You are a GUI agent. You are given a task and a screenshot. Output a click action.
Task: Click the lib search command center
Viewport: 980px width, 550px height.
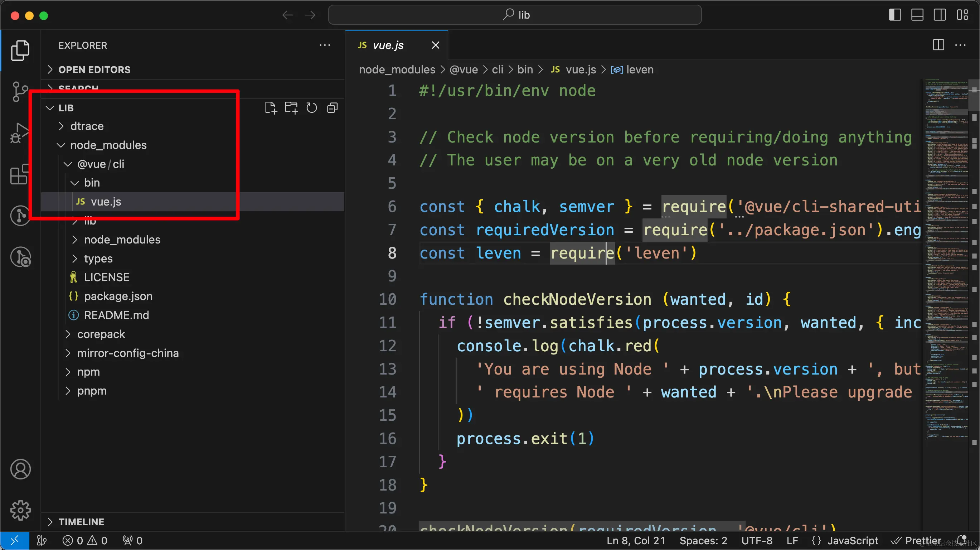pyautogui.click(x=515, y=15)
